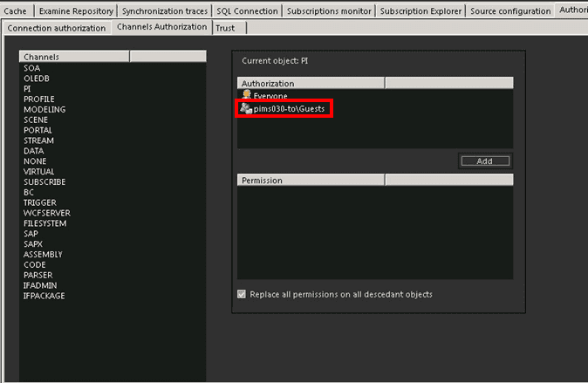This screenshot has height=383, width=588.
Task: Switch to Synchronization traces tab
Action: (165, 11)
